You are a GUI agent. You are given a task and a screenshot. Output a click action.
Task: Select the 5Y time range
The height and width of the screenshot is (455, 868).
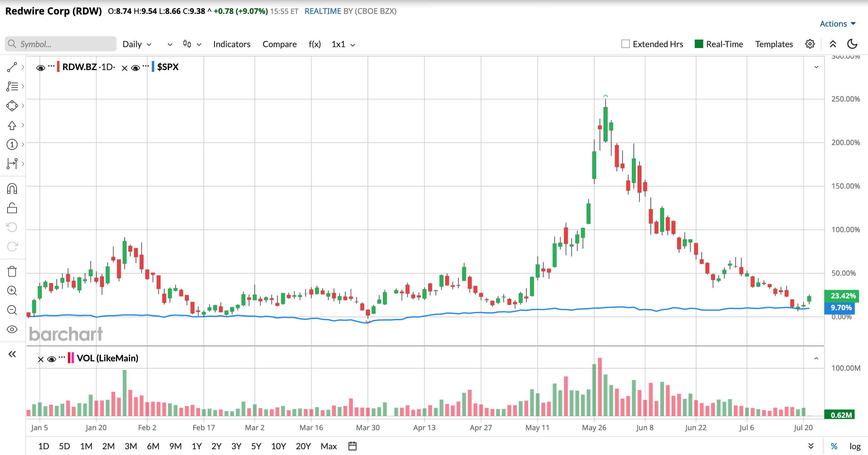click(256, 446)
